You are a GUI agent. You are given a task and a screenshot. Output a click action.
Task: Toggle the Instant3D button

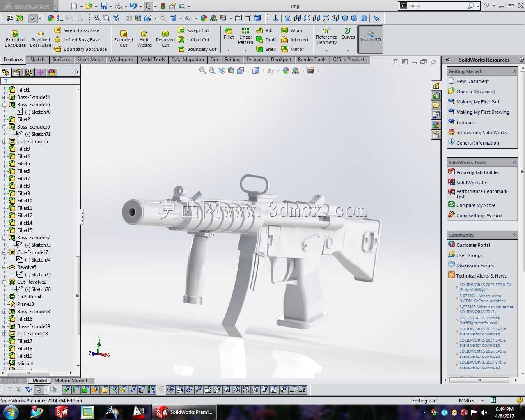point(371,39)
